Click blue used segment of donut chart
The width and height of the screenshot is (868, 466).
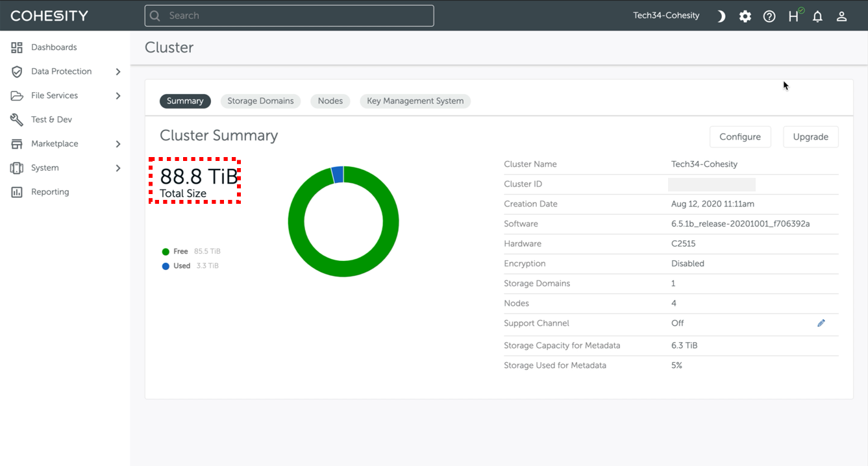[x=338, y=174]
